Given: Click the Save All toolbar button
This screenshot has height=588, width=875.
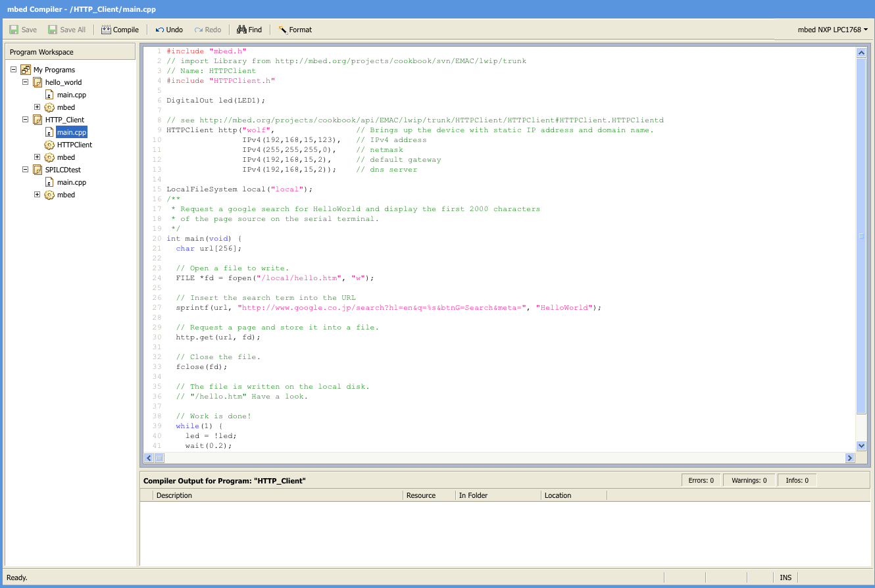Looking at the screenshot, I should (66, 30).
